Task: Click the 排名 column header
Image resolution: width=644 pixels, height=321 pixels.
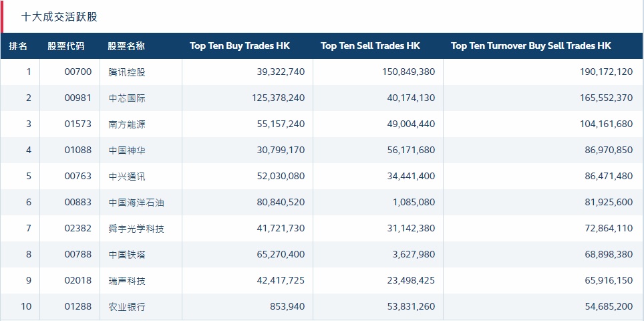Action: [19, 46]
